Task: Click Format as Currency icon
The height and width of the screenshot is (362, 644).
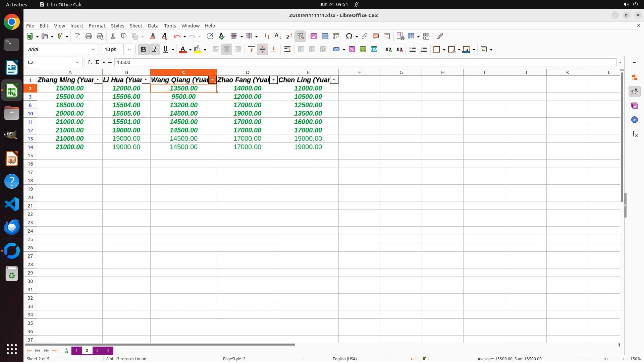Action: click(336, 50)
